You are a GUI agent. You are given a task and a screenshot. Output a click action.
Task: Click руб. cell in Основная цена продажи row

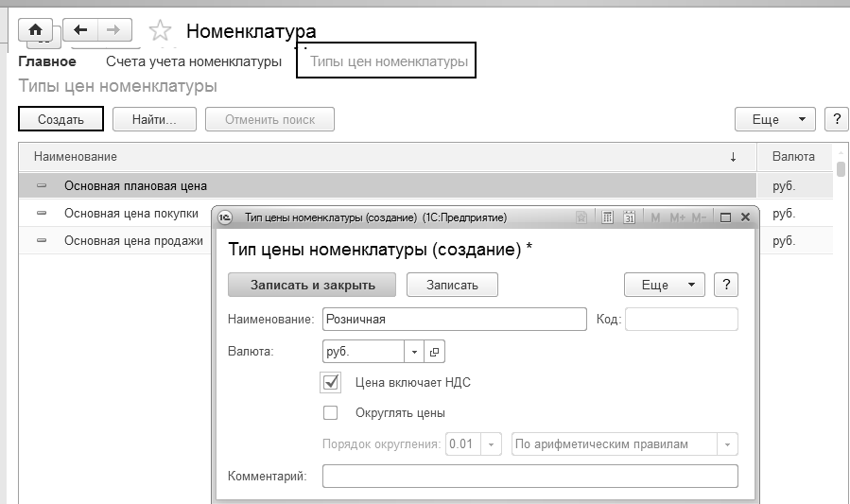coord(794,240)
